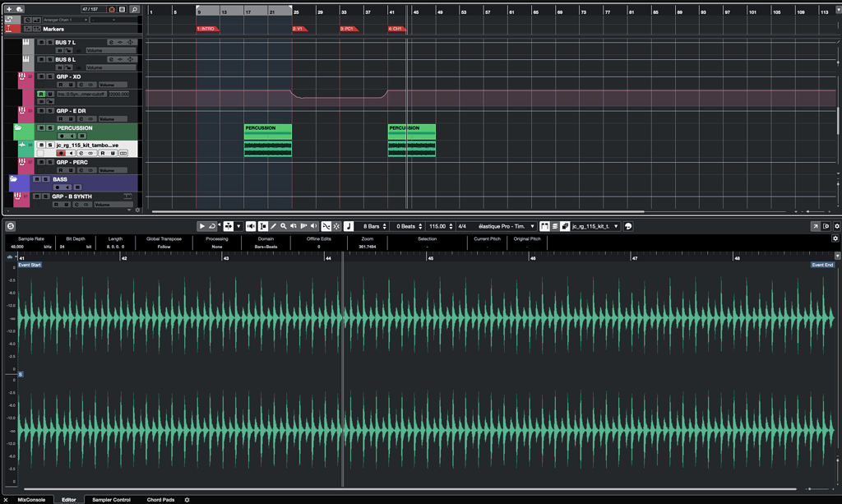The height and width of the screenshot is (504, 842).
Task: Open the Find Tracks magnifier at top left
Action: [x=134, y=10]
